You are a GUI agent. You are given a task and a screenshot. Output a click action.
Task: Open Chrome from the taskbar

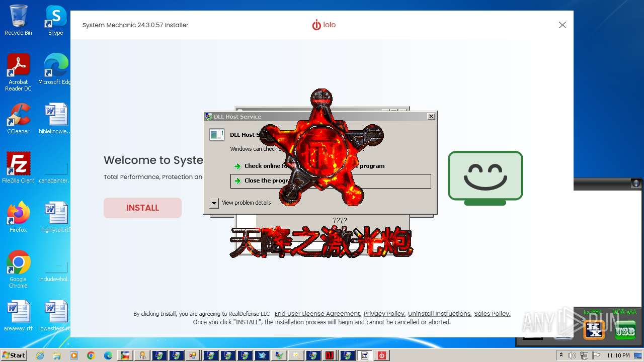click(91, 355)
